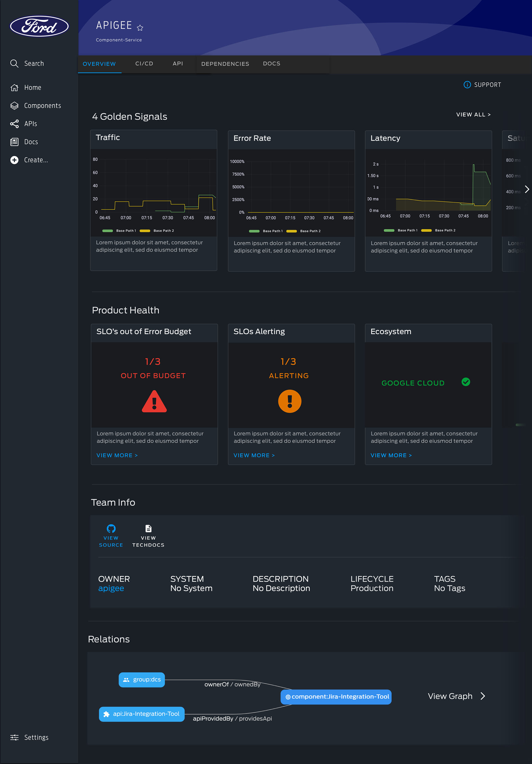Viewport: 532px width, 764px height.
Task: Click the Support info icon
Action: pyautogui.click(x=467, y=85)
